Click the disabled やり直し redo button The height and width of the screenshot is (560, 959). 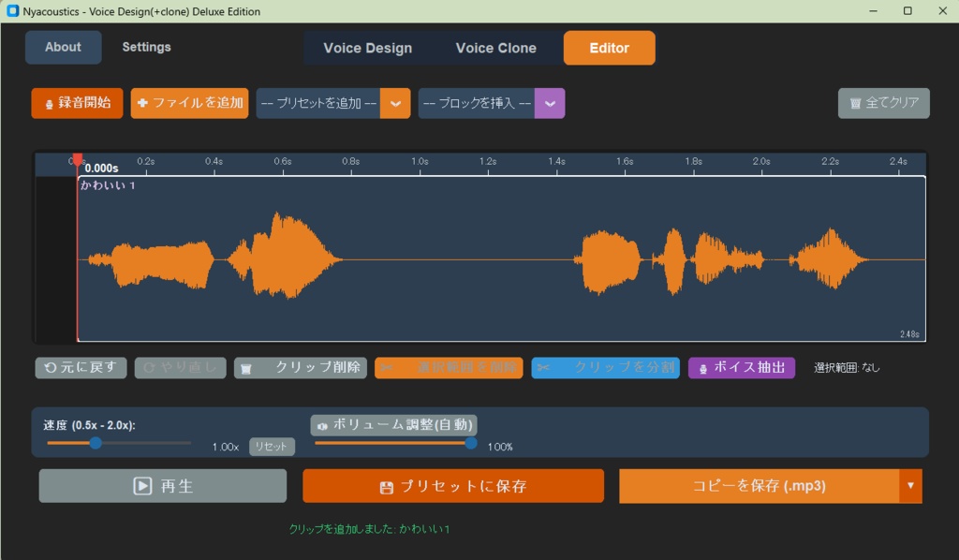point(181,367)
